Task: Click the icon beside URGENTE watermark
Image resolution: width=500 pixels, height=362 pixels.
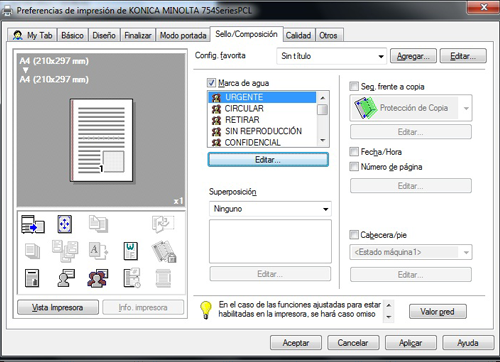Action: click(216, 97)
